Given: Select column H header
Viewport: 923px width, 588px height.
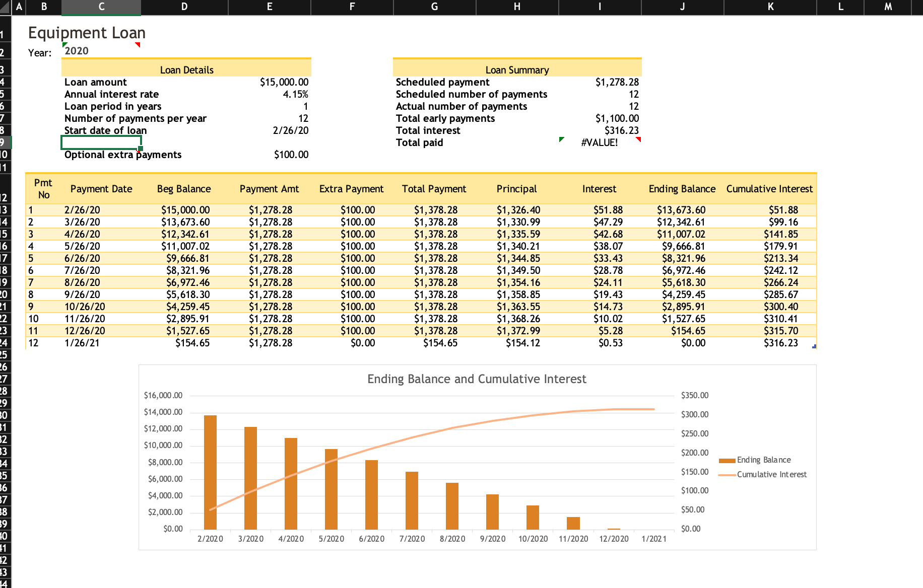Looking at the screenshot, I should tap(517, 7).
